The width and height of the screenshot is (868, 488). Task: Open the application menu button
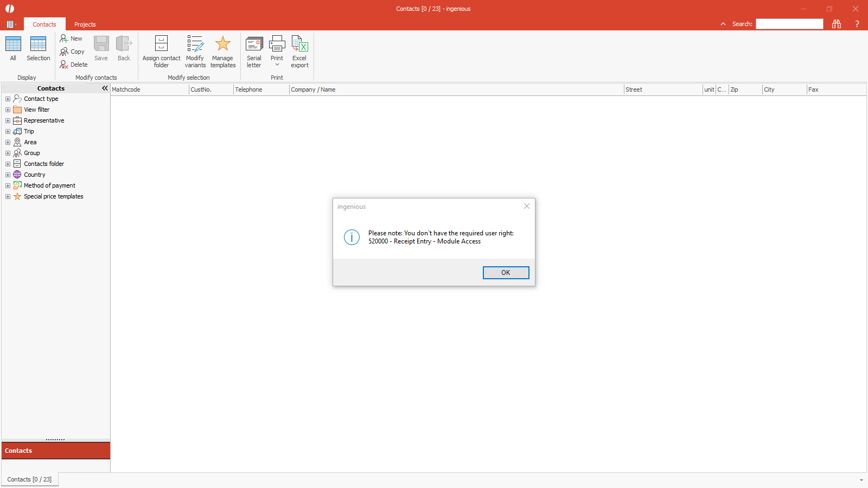[11, 24]
